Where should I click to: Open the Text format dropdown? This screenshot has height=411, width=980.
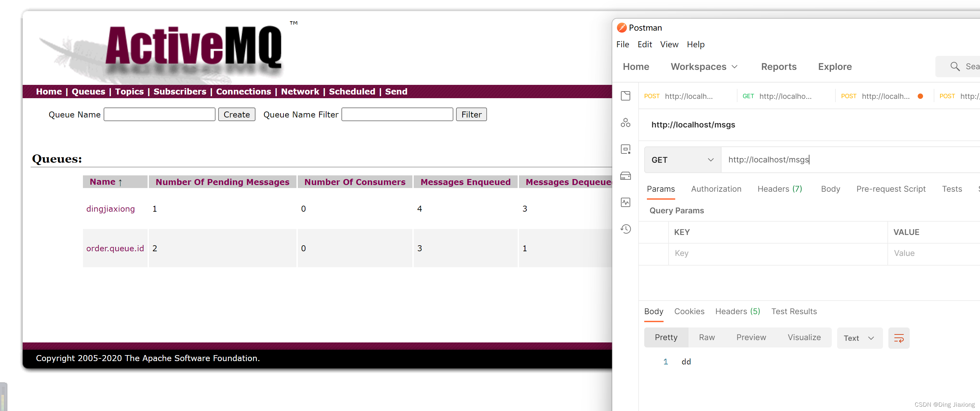[x=859, y=338]
